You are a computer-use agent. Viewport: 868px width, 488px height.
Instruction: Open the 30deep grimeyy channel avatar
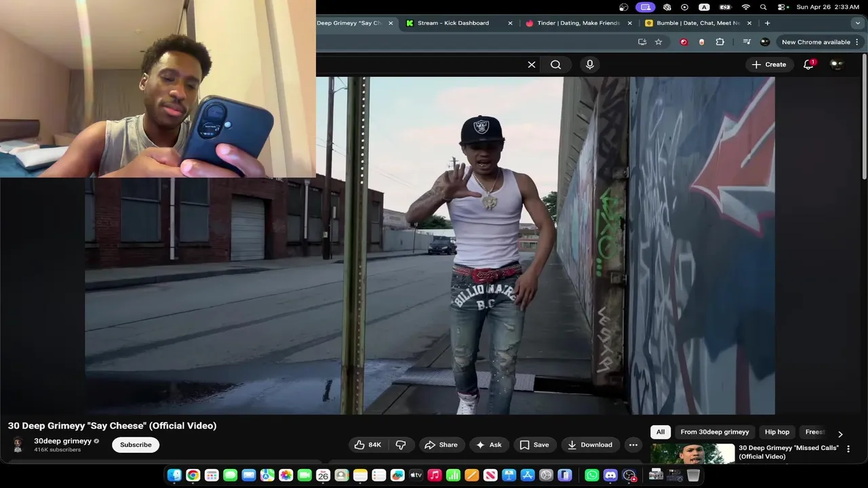click(x=18, y=445)
